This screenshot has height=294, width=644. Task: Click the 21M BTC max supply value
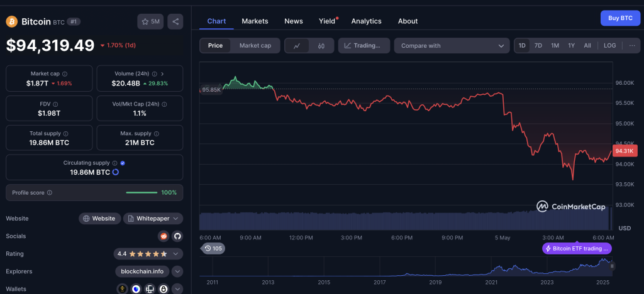click(140, 143)
